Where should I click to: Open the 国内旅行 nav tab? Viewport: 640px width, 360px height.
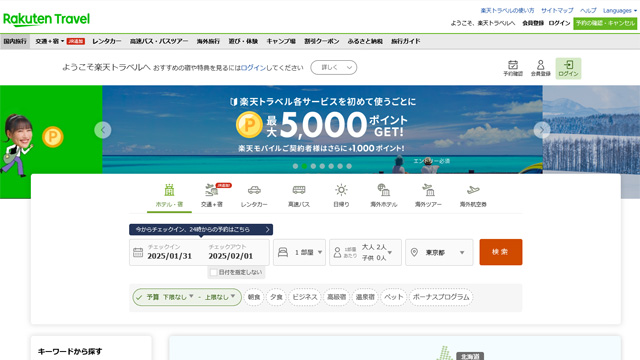point(15,41)
